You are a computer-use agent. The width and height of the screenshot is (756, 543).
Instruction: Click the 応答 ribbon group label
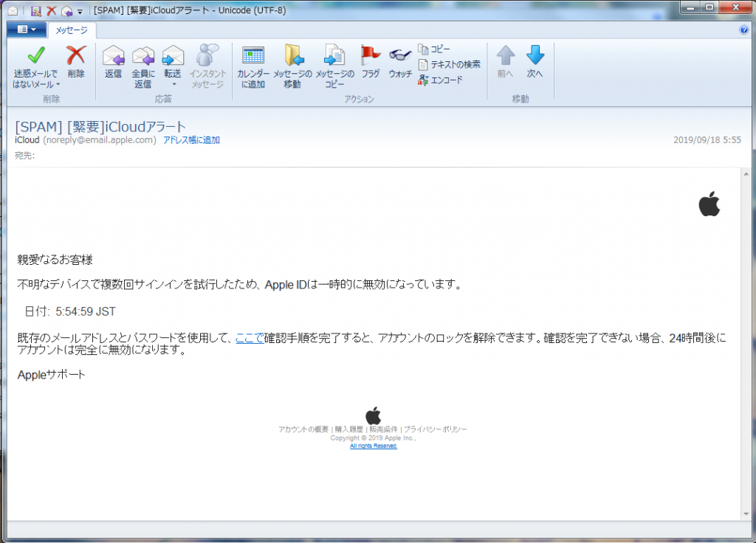coord(163,99)
